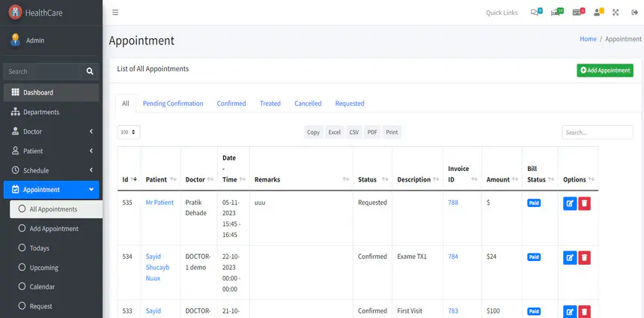644x318 pixels.
Task: Edit appointment 534 with blue edit icon
Action: tap(570, 257)
